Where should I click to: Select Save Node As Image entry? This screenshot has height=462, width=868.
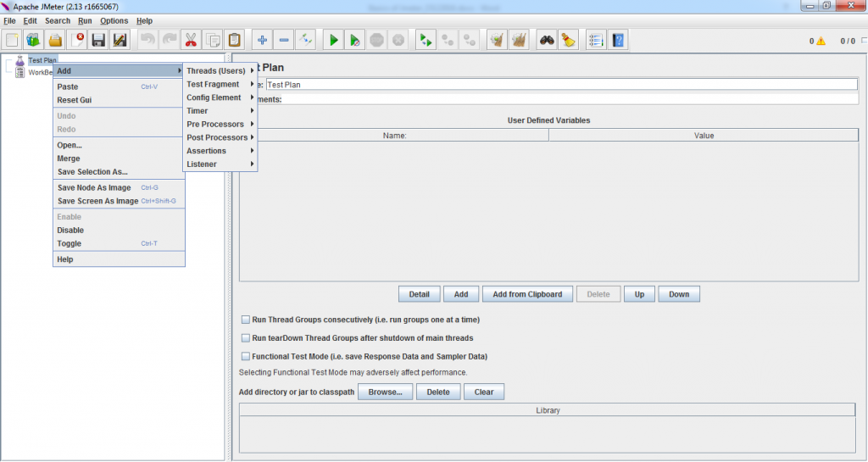coord(119,187)
